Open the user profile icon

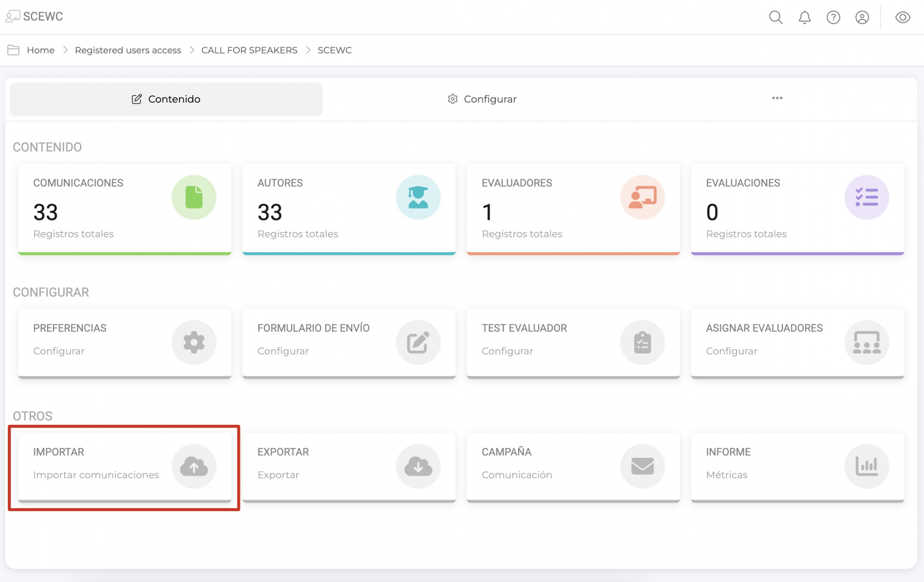[x=862, y=18]
